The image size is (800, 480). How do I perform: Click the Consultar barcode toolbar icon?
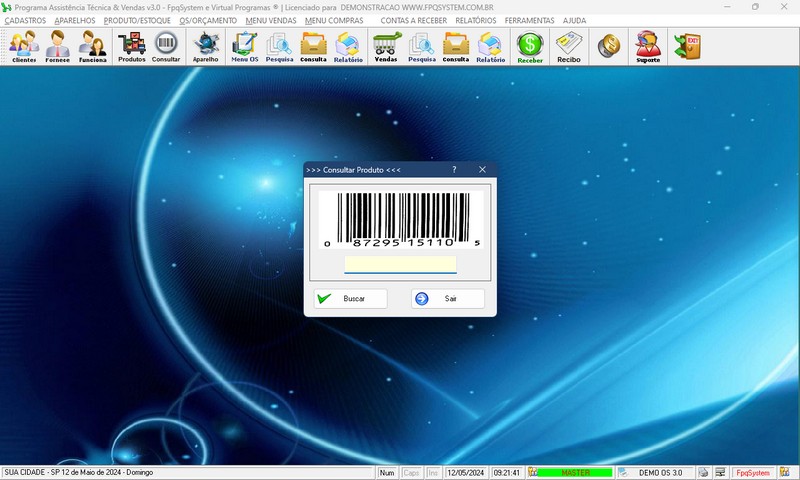166,46
